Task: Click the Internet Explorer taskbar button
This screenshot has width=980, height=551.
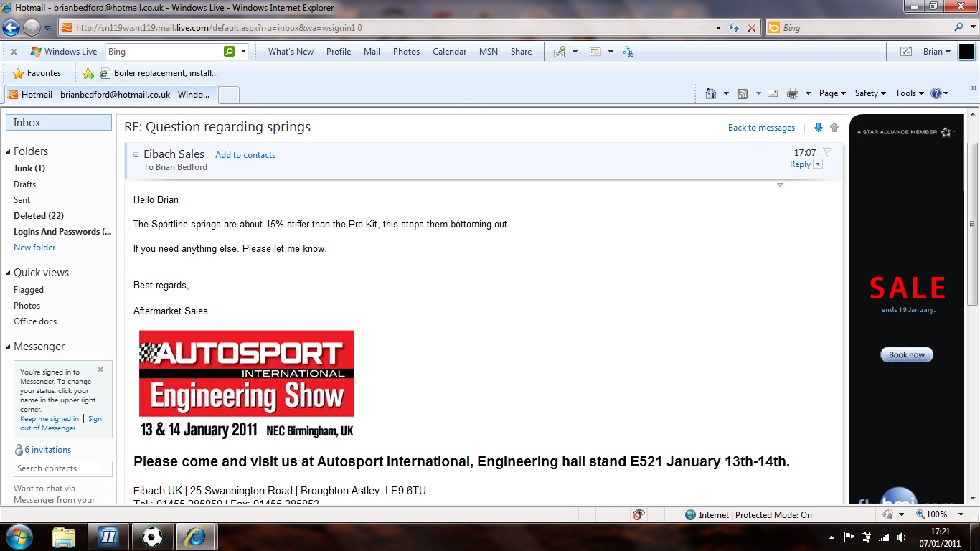Action: [x=195, y=537]
